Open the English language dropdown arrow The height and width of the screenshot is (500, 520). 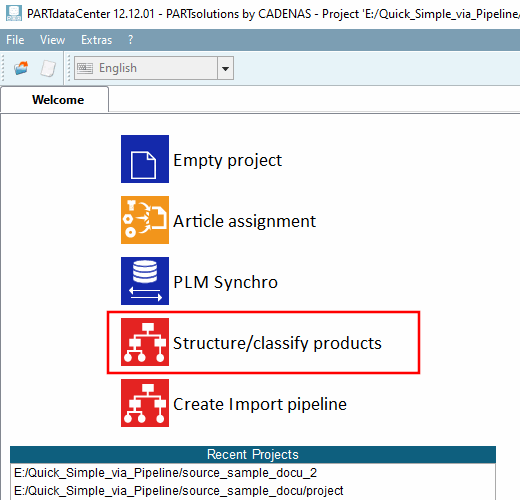tap(225, 68)
